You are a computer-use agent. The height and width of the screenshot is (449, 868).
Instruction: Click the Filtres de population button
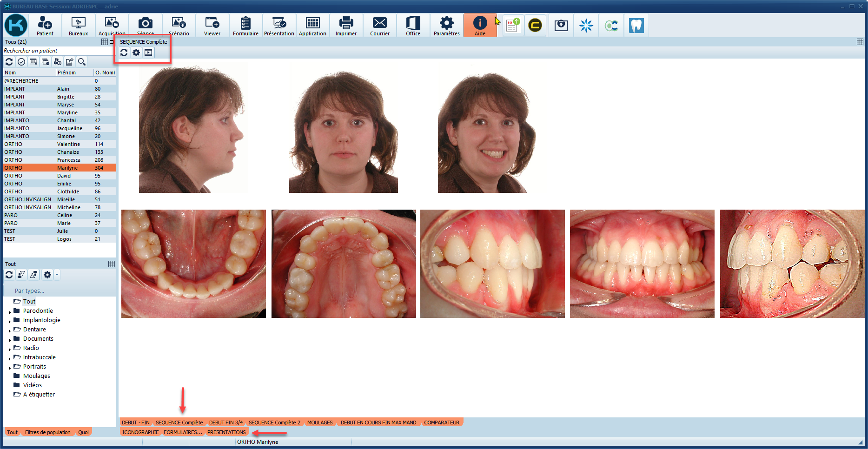pos(48,432)
